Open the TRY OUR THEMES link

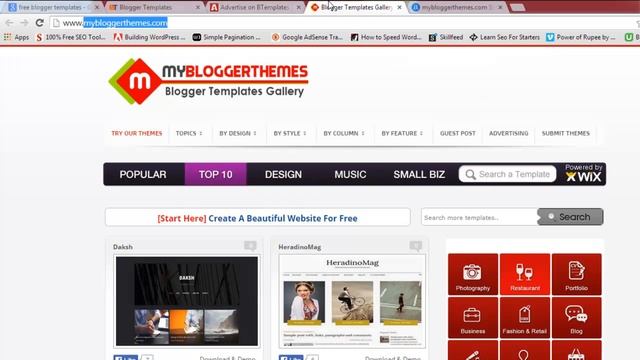[137, 133]
